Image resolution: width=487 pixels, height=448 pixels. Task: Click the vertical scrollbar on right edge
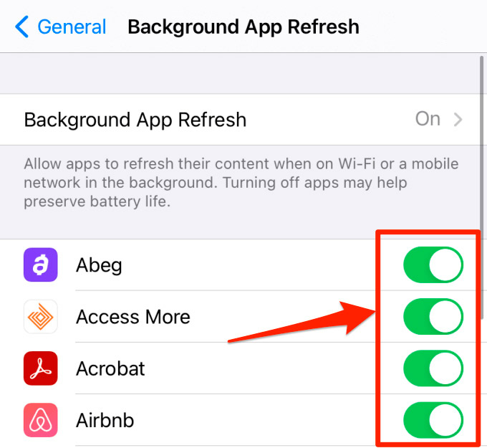pyautogui.click(x=481, y=188)
